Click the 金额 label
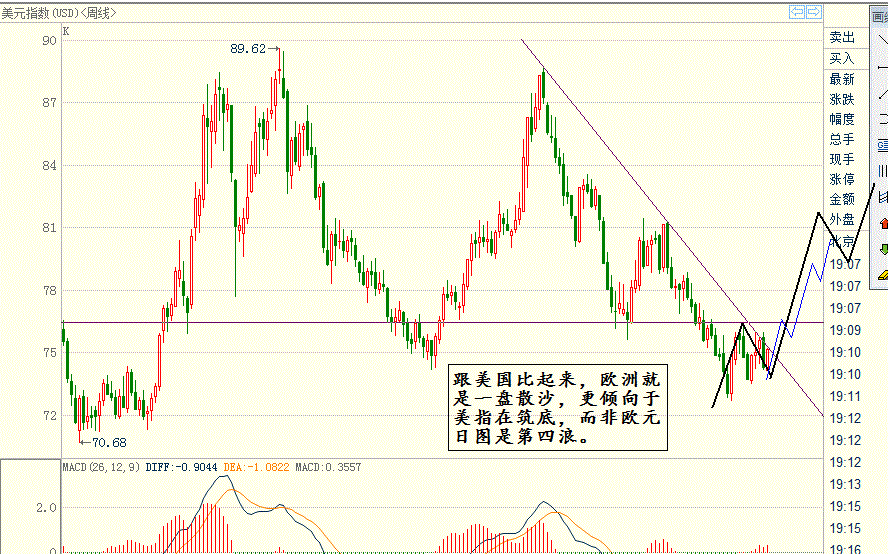The height and width of the screenshot is (554, 888). (x=842, y=199)
